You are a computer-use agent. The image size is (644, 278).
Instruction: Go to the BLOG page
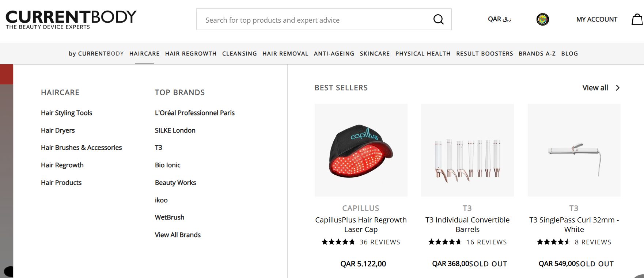[x=569, y=54]
